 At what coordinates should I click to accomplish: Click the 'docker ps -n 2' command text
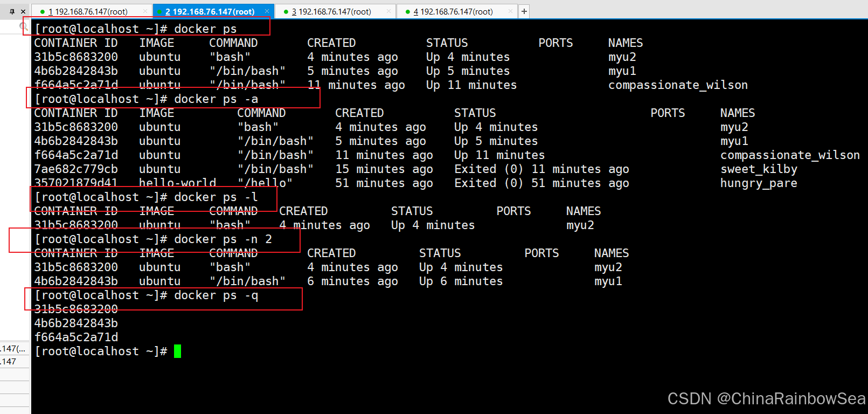coord(223,239)
